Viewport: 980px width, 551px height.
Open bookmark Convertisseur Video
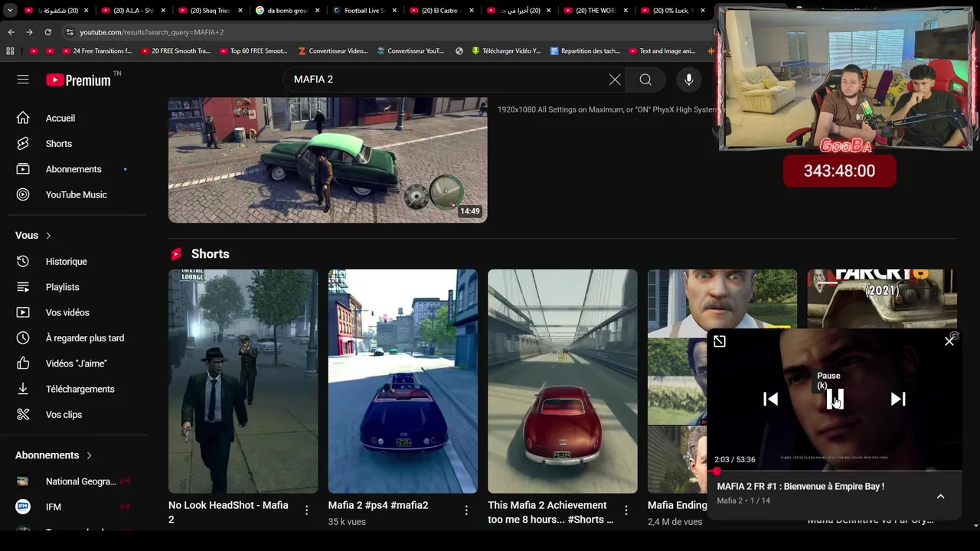point(333,51)
